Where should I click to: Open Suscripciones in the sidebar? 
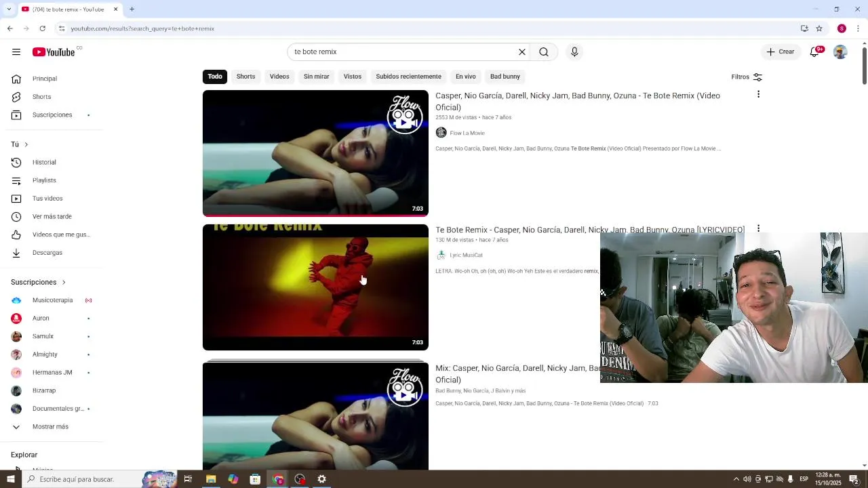click(x=52, y=115)
